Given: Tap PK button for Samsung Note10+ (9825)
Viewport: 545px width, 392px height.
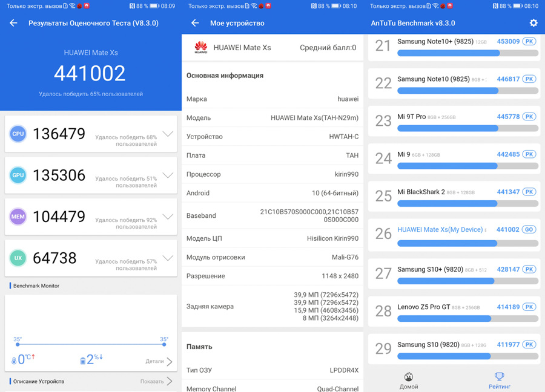Looking at the screenshot, I should [529, 41].
